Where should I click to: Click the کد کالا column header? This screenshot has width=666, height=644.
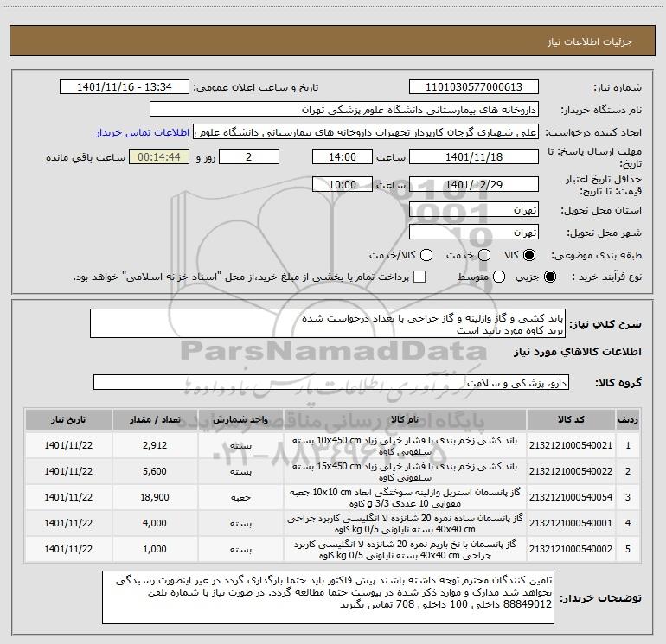point(571,419)
